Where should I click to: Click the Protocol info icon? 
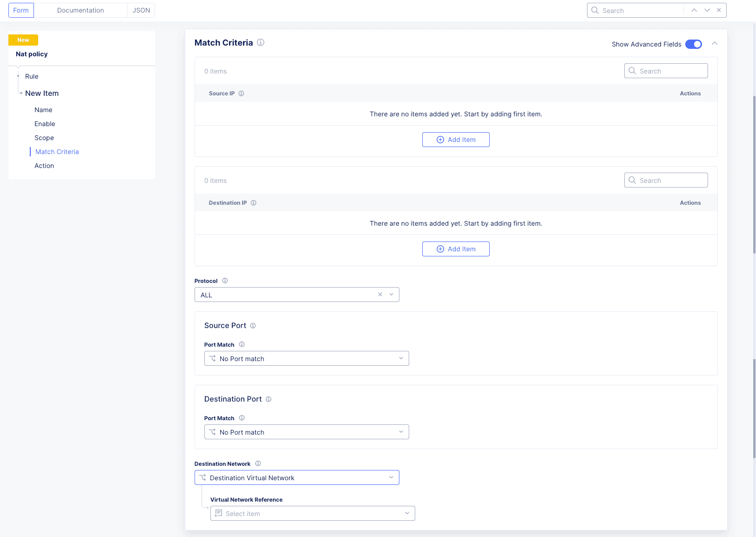tap(225, 281)
